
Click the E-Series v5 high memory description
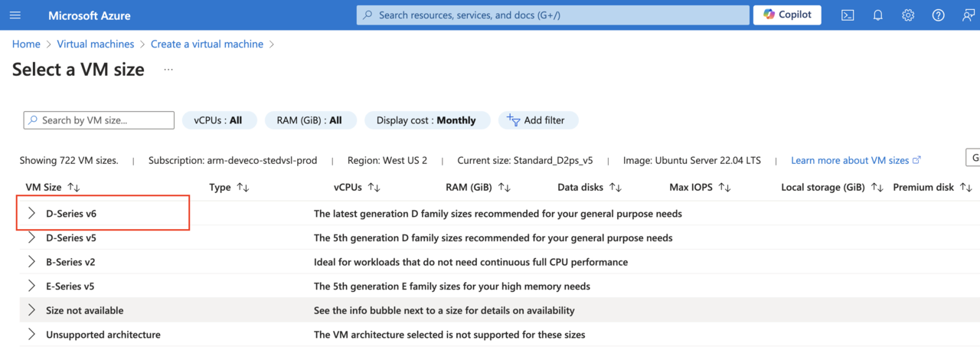452,287
